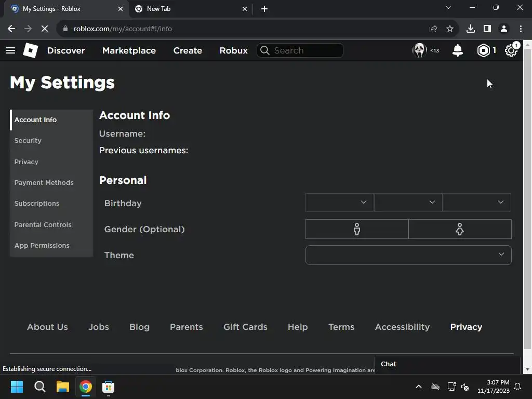The width and height of the screenshot is (532, 399).
Task: Open About Us footer link
Action: coord(47,327)
